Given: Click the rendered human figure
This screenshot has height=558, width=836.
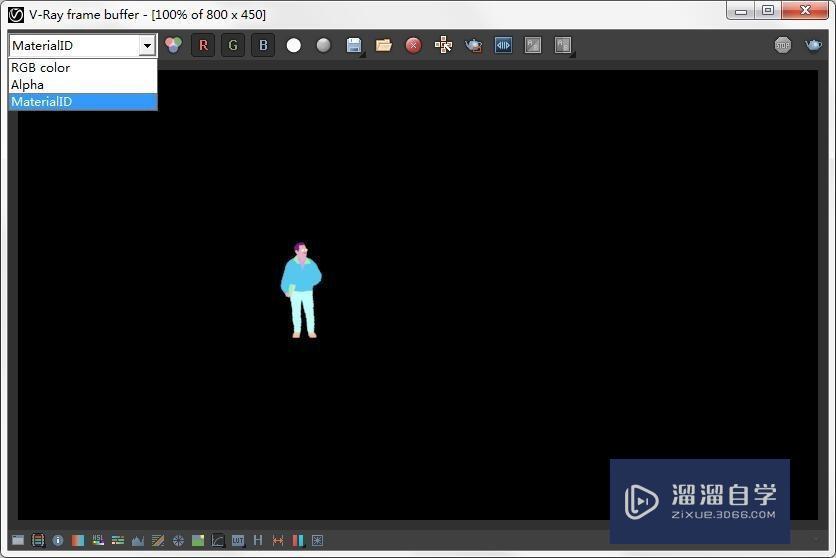Looking at the screenshot, I should point(301,290).
